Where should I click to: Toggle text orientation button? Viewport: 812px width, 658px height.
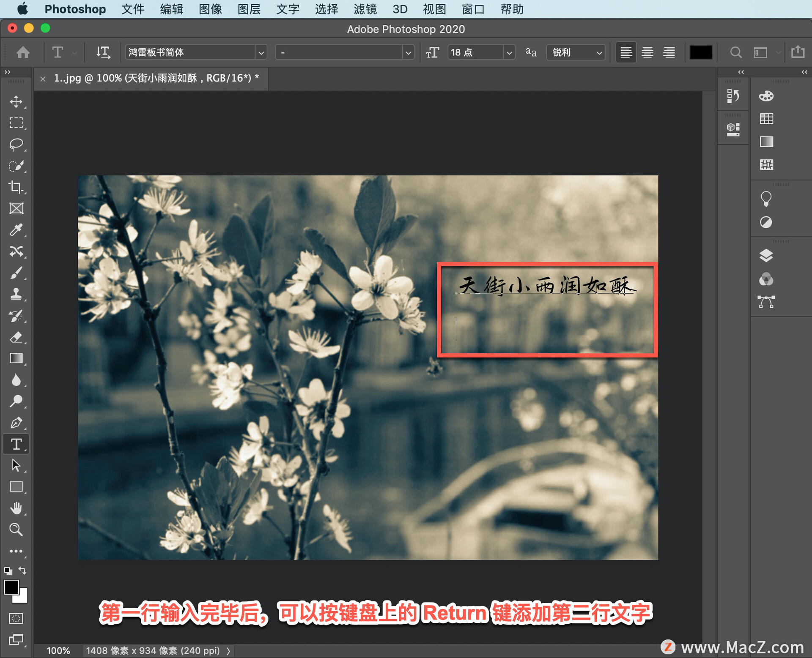pyautogui.click(x=103, y=52)
